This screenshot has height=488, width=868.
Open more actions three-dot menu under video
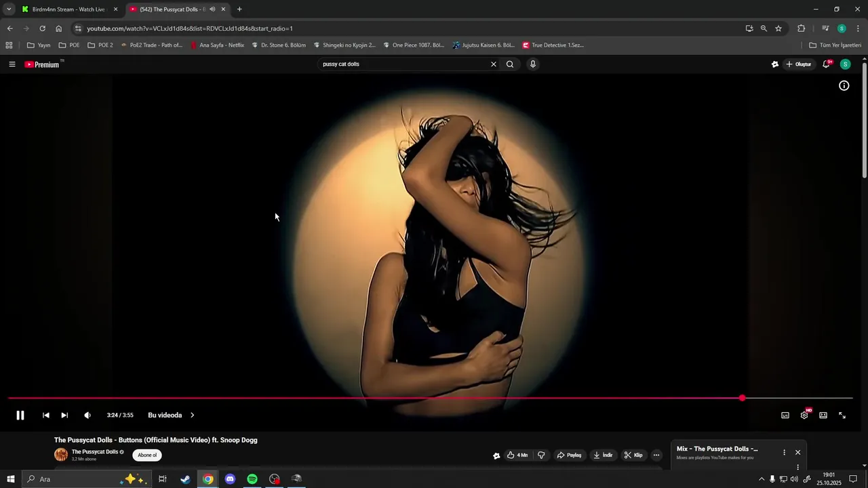[656, 455]
